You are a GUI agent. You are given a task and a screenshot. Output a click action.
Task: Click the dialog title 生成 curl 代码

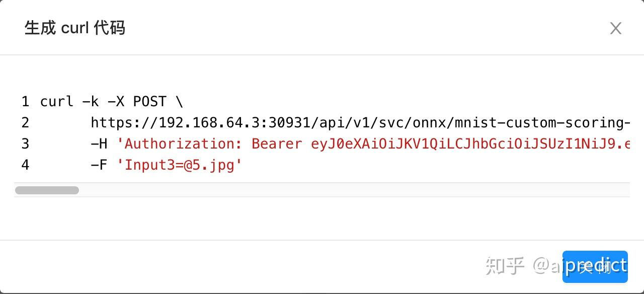(74, 28)
